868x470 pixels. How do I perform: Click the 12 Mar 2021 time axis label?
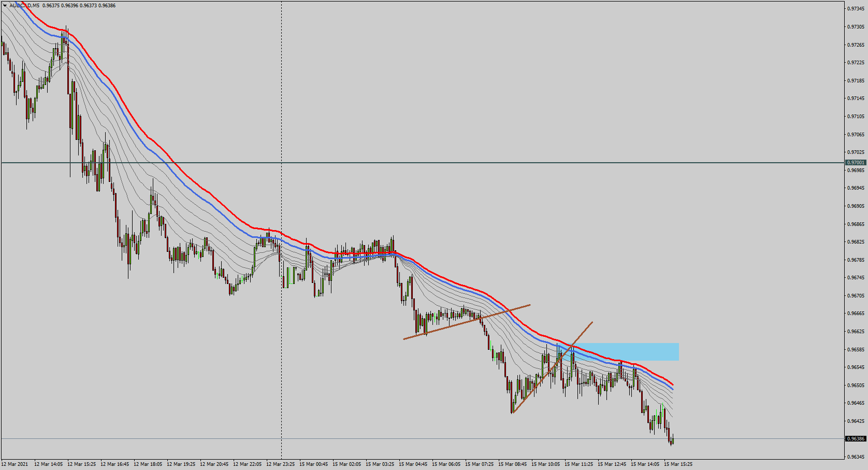[15, 464]
